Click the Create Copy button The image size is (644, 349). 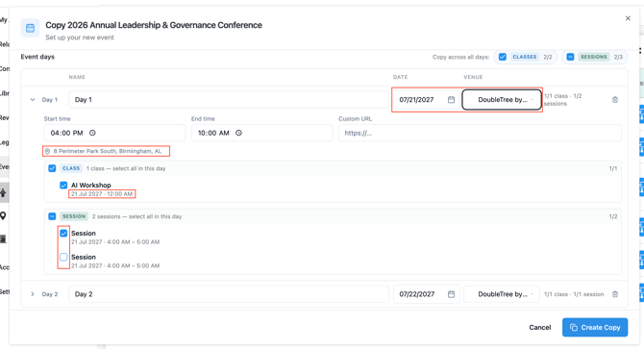[595, 327]
